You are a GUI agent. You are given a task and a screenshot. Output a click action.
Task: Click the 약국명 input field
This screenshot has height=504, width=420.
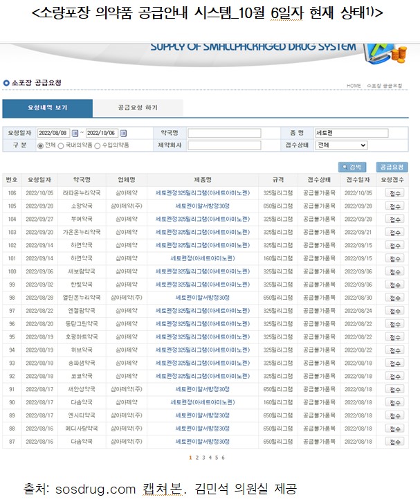[214, 133]
